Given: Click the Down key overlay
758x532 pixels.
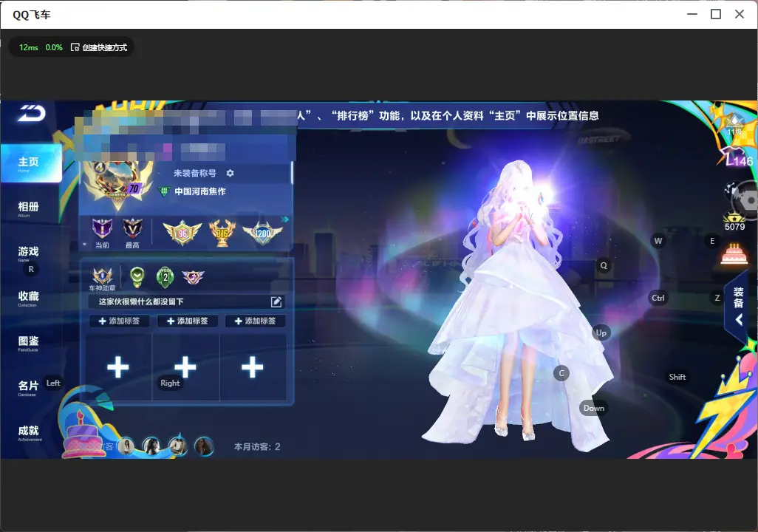Looking at the screenshot, I should pyautogui.click(x=594, y=408).
